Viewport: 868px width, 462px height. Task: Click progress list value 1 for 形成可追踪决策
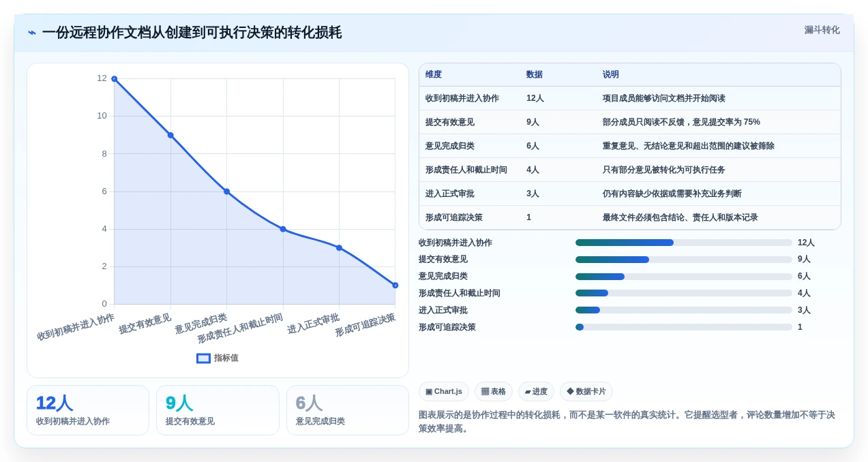(x=800, y=327)
